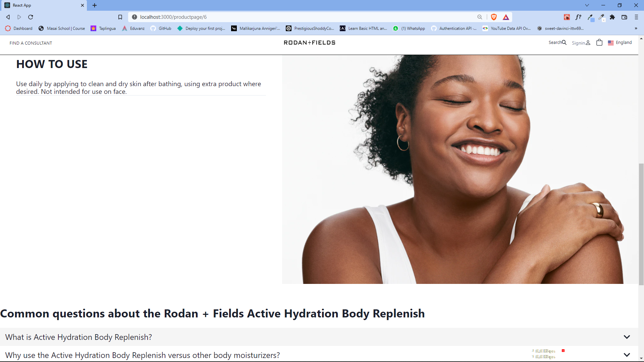Open the browser extensions puzzle icon
644x362 pixels.
(612, 17)
